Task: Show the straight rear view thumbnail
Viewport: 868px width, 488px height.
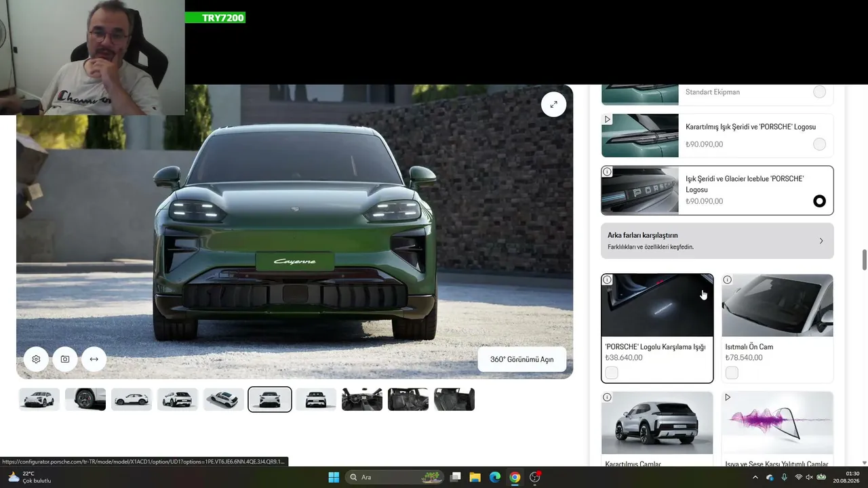Action: click(x=316, y=399)
